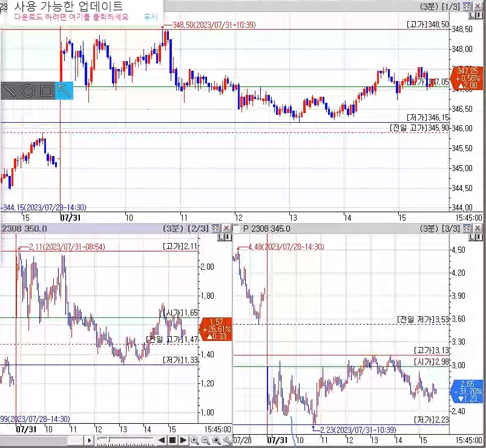The image size is (486, 448).
Task: Click the I button on the 2308 350.0 chart
Action: click(228, 238)
